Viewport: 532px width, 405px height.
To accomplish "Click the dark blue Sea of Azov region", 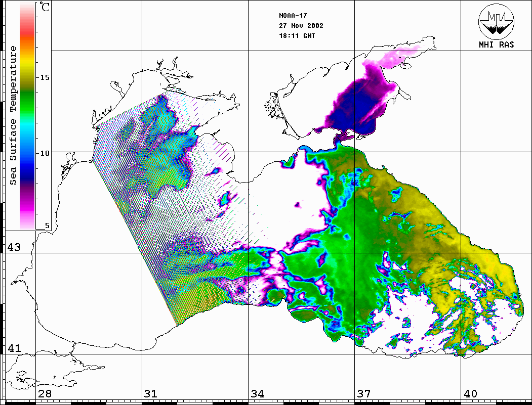I will (x=356, y=108).
